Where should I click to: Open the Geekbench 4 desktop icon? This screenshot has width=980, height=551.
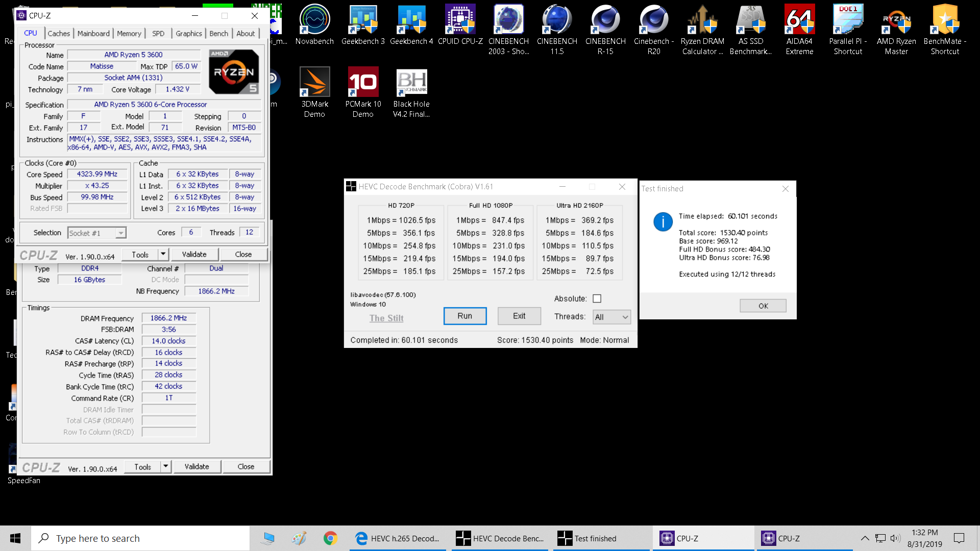tap(411, 24)
